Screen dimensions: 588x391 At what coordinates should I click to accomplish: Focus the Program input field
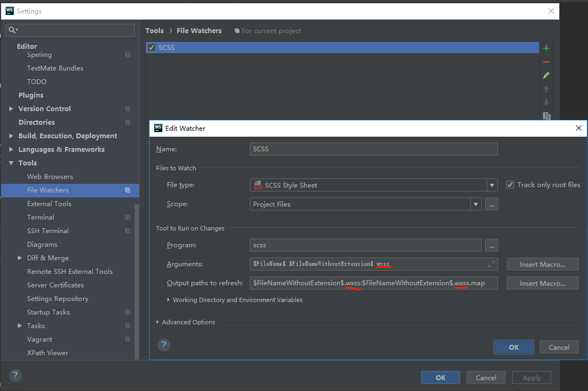point(366,245)
